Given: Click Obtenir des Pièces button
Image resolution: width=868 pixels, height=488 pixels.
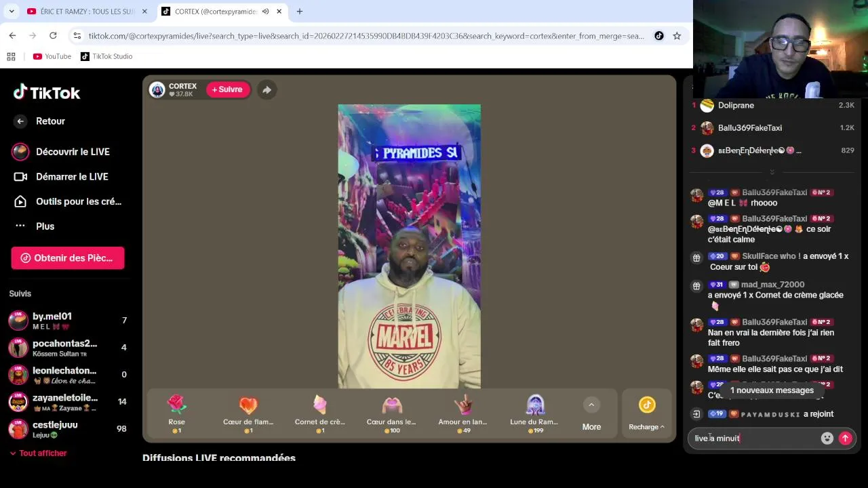Looking at the screenshot, I should (68, 258).
